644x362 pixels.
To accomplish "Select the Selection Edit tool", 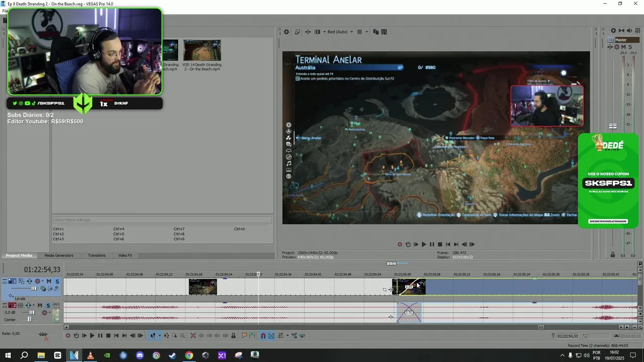I will click(175, 336).
